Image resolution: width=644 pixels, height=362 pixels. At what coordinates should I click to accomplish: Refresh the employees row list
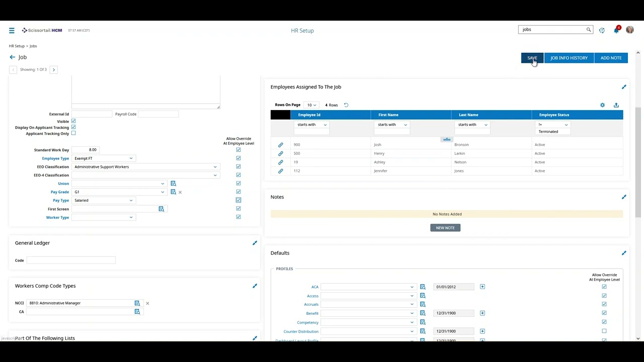[x=346, y=105]
